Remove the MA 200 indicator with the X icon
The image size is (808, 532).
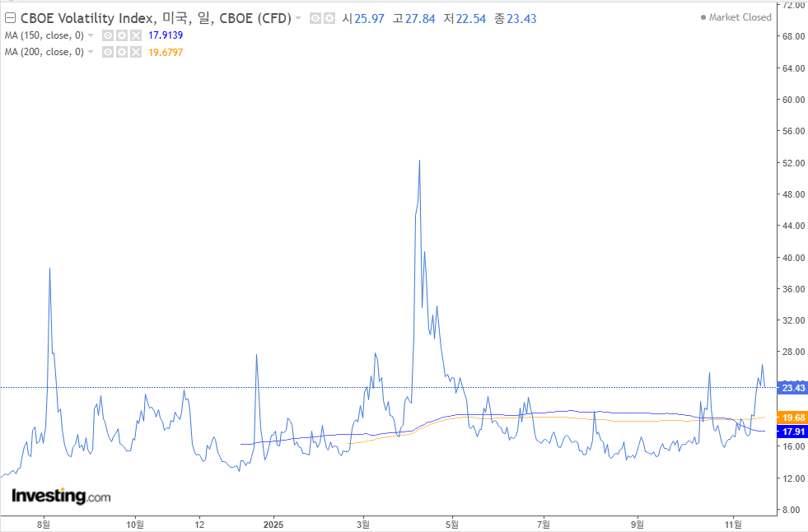[x=136, y=52]
